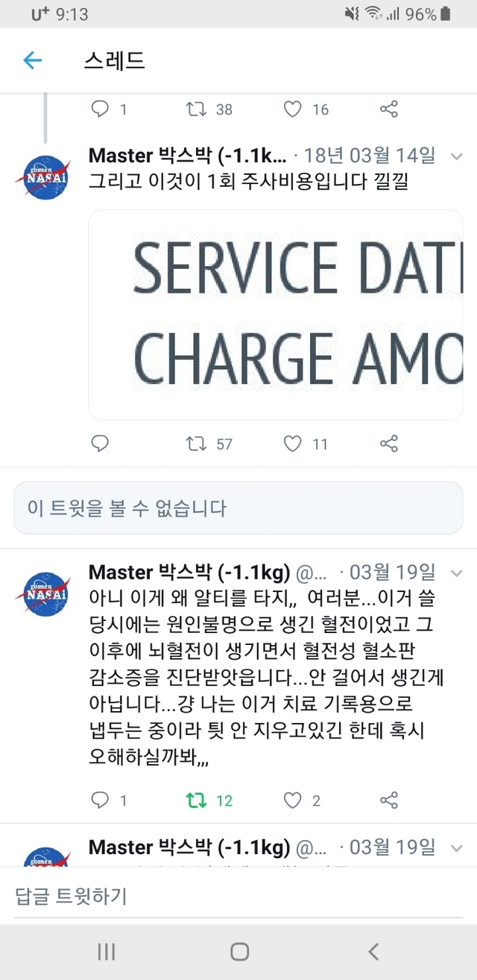Viewport: 477px width, 980px height.
Task: Share the top tweet via share icon
Action: (x=389, y=109)
